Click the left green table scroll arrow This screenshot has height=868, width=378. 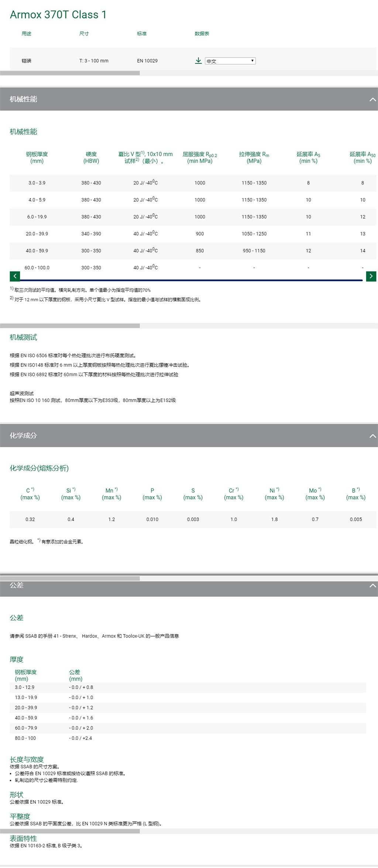15,276
